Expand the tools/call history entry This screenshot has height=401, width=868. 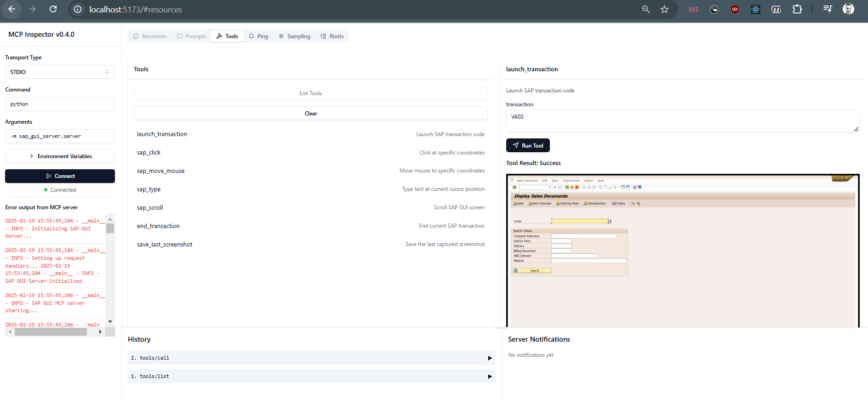(311, 358)
